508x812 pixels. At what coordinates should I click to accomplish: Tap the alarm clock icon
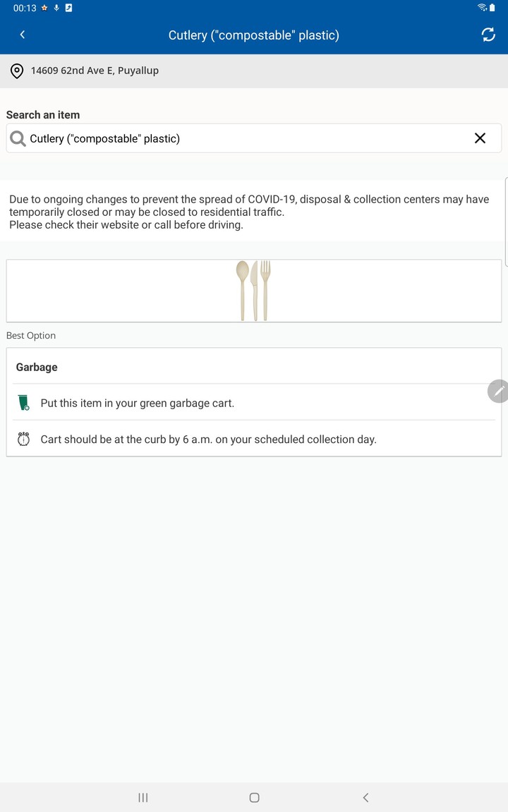point(24,439)
